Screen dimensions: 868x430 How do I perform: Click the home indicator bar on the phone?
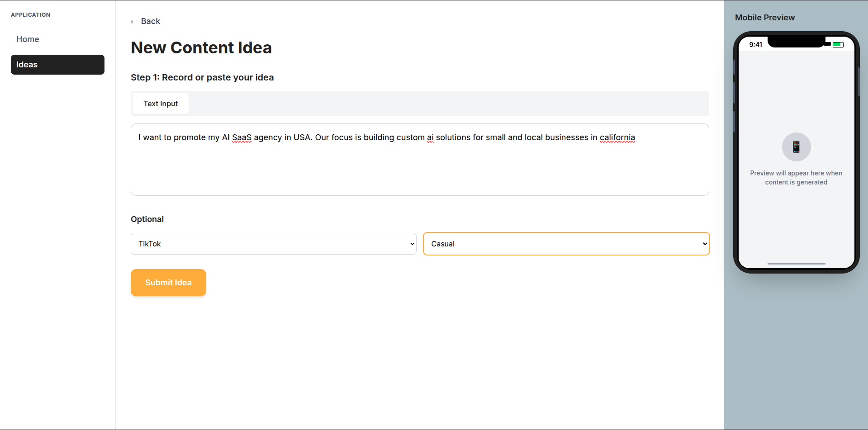click(x=796, y=263)
